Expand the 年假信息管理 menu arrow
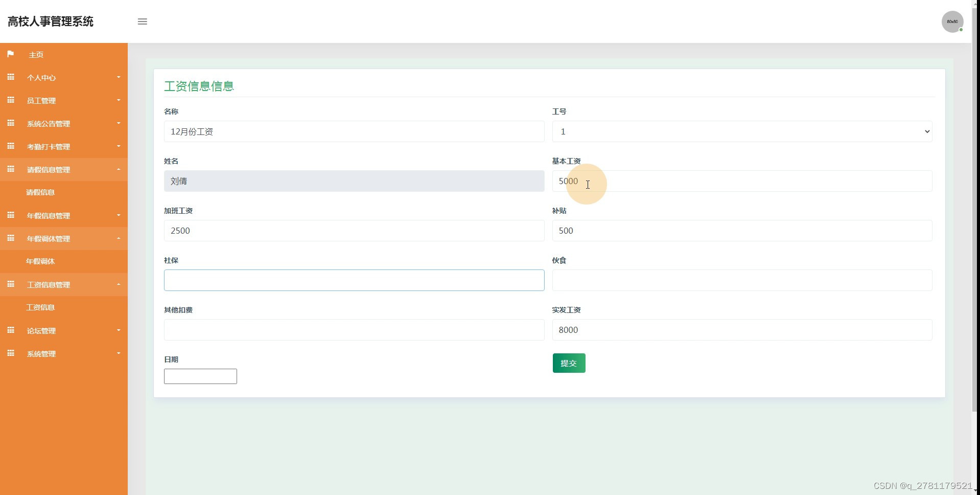980x495 pixels. [119, 215]
